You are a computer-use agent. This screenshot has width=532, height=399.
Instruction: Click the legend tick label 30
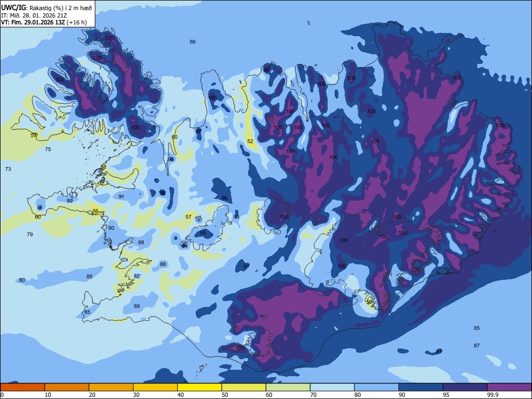[136, 395]
